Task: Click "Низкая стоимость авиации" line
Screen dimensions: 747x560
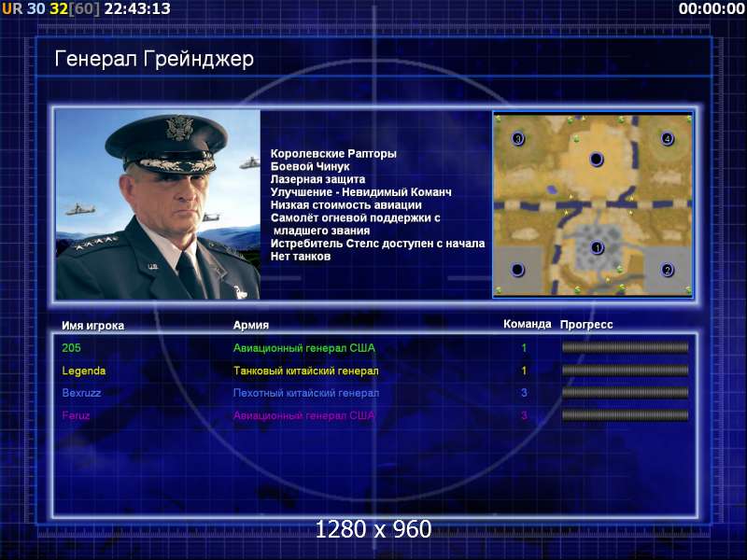Action: point(346,204)
